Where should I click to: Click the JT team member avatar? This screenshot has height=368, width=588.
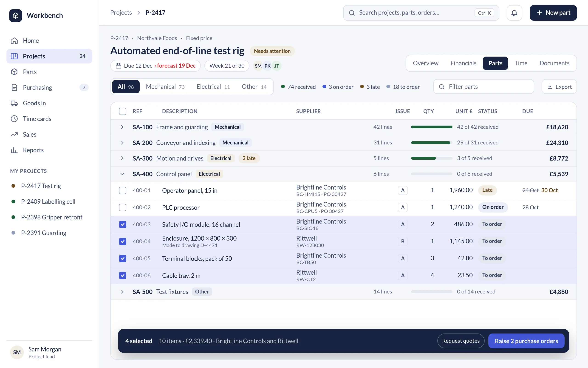[277, 66]
